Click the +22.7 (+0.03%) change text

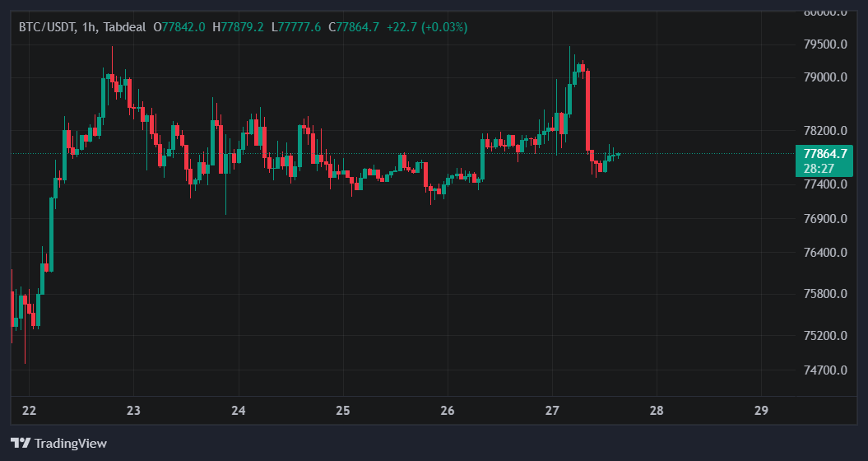click(427, 27)
